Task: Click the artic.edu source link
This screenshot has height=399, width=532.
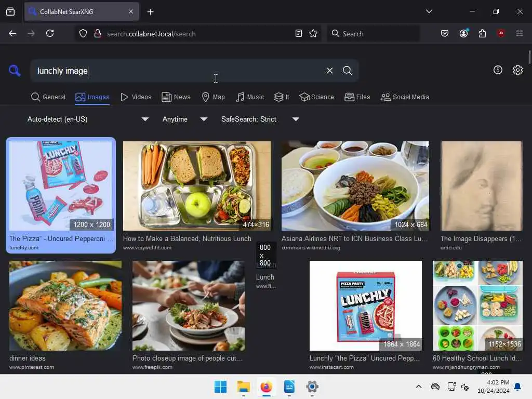Action: [x=451, y=248]
